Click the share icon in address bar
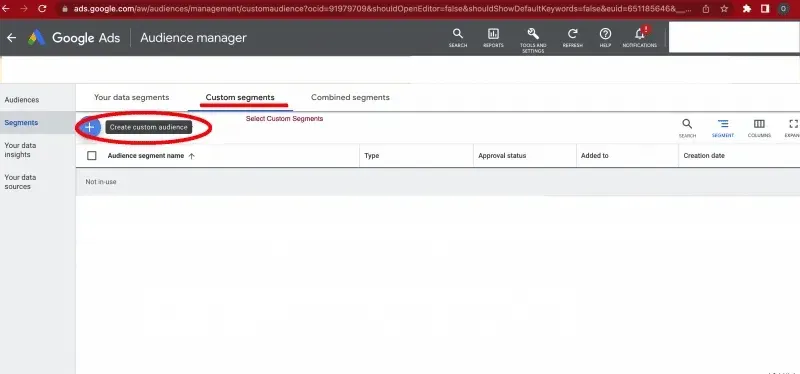Image resolution: width=800 pixels, height=374 pixels. point(706,9)
